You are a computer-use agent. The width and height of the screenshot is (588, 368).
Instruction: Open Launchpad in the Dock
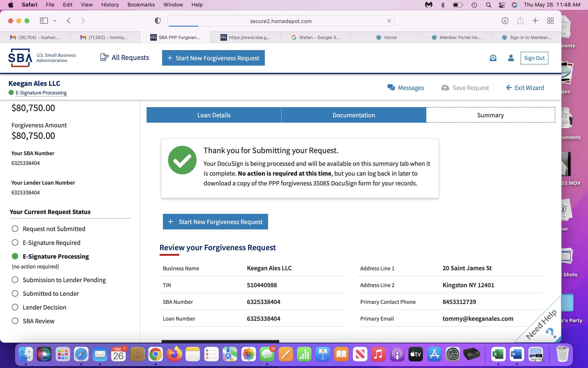pyautogui.click(x=63, y=354)
